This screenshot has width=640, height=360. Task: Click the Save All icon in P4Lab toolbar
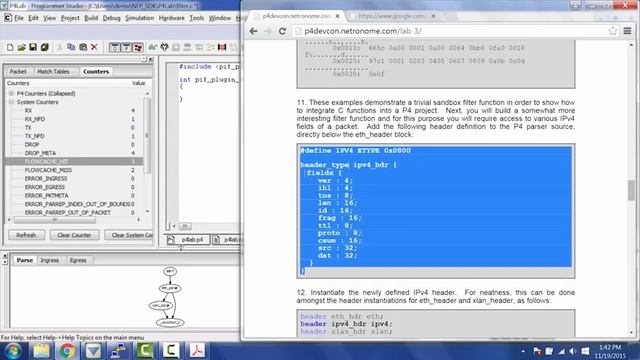44,48
